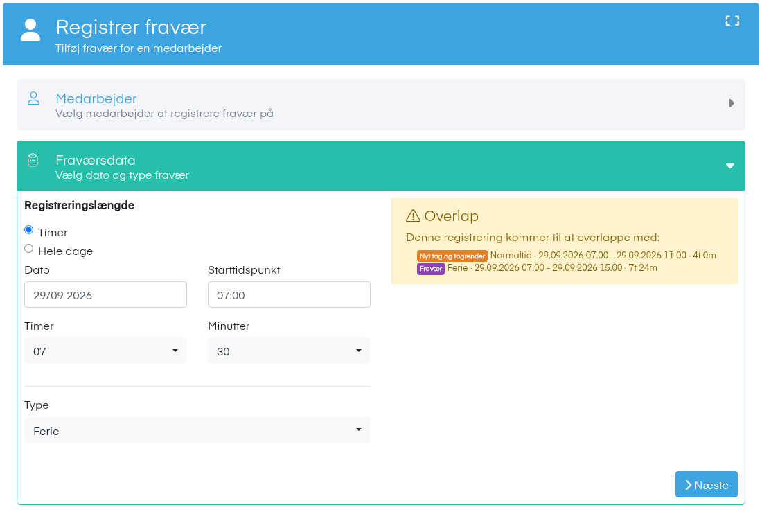
Task: Click the Overlap warning triangle icon
Action: 413,215
